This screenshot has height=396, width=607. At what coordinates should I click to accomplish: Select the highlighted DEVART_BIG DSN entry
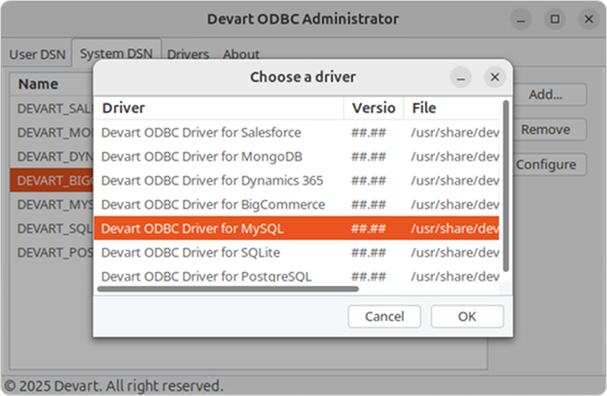(x=52, y=180)
